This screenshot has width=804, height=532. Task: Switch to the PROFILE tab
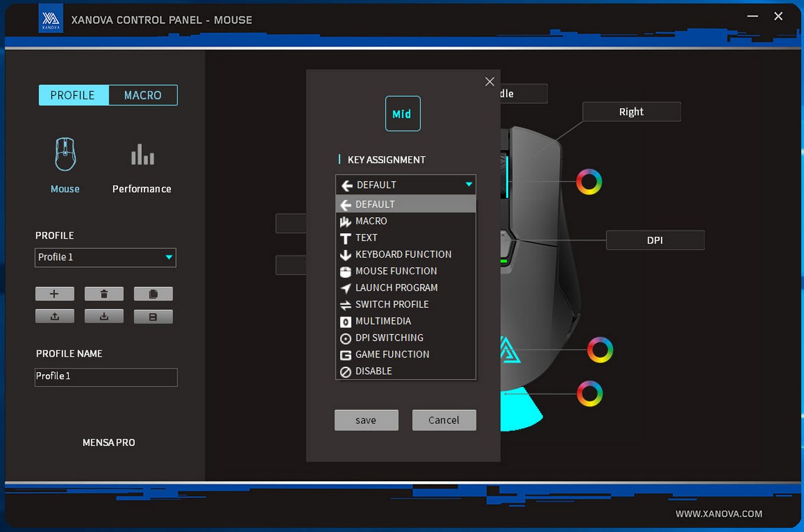click(73, 95)
